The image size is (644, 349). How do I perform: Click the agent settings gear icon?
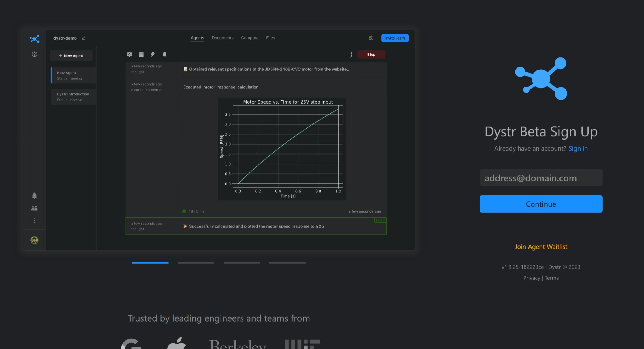[x=129, y=54]
